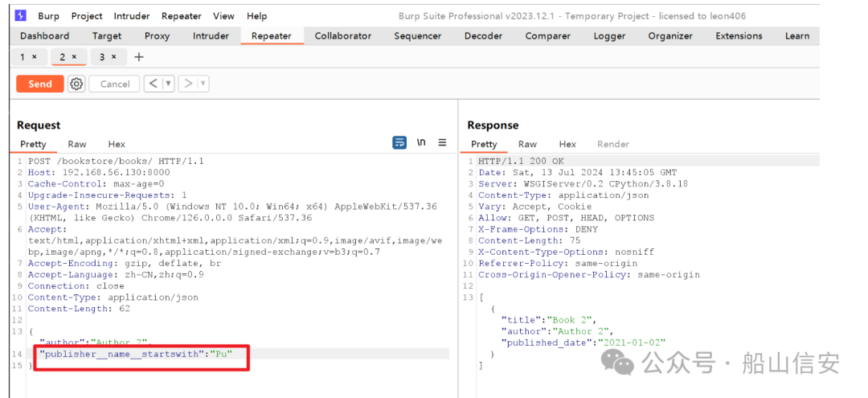
Task: Select Repeater request tab 1
Action: 23,57
